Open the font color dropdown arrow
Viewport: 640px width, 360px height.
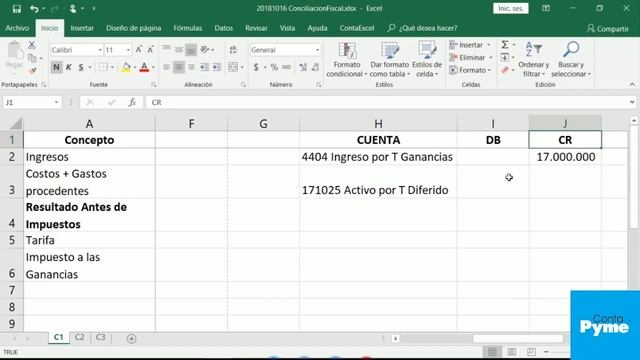pyautogui.click(x=153, y=68)
